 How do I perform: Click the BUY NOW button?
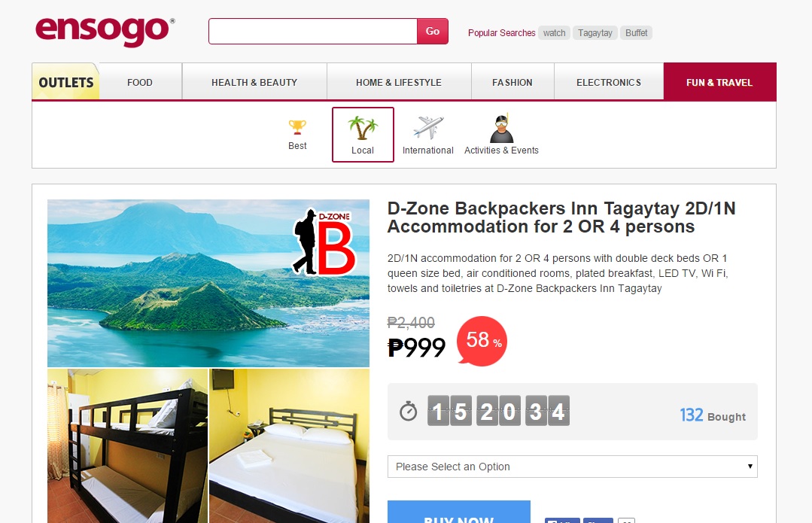[x=459, y=512]
